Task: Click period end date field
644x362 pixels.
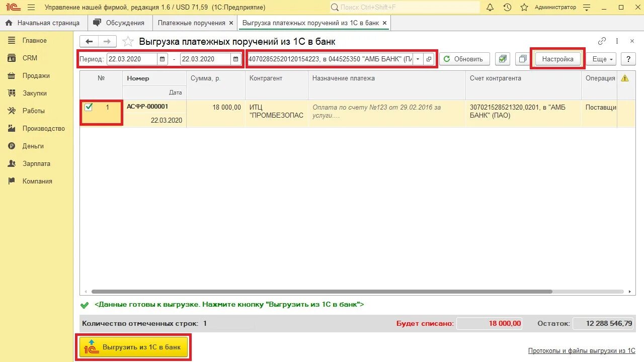Action: coord(205,59)
